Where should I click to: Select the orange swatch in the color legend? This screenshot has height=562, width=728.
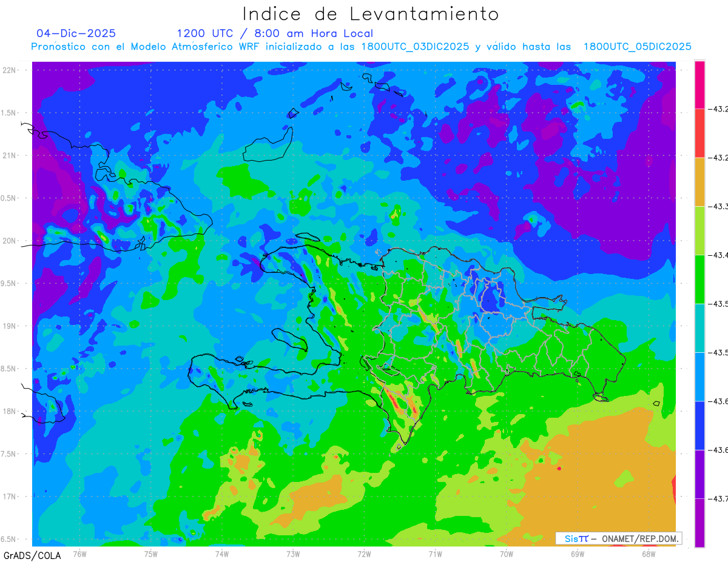(x=699, y=182)
